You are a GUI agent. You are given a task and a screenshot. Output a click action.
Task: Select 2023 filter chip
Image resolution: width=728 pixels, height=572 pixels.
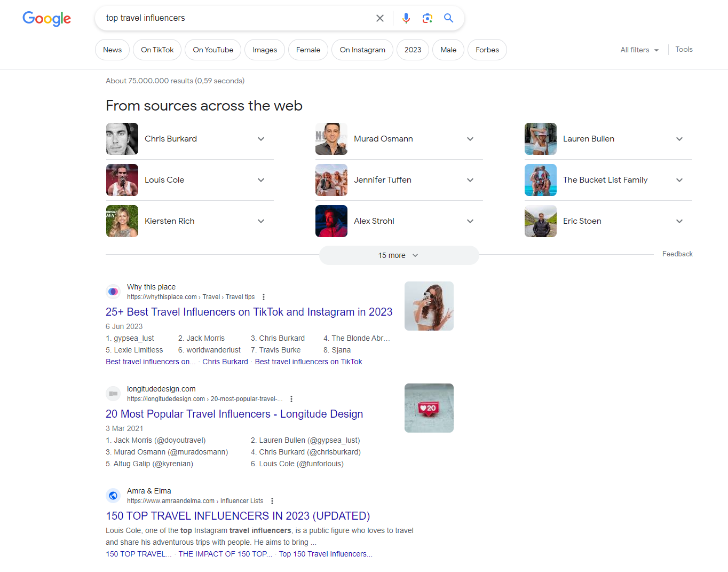coord(413,50)
